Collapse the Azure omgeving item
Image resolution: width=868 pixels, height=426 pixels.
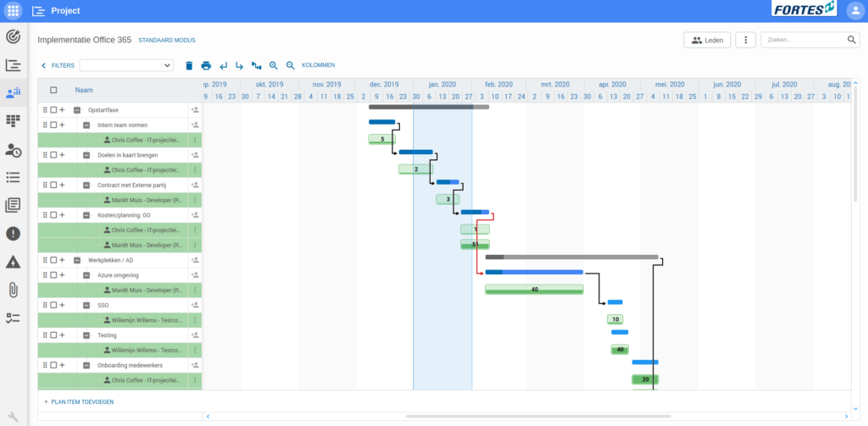coord(86,275)
